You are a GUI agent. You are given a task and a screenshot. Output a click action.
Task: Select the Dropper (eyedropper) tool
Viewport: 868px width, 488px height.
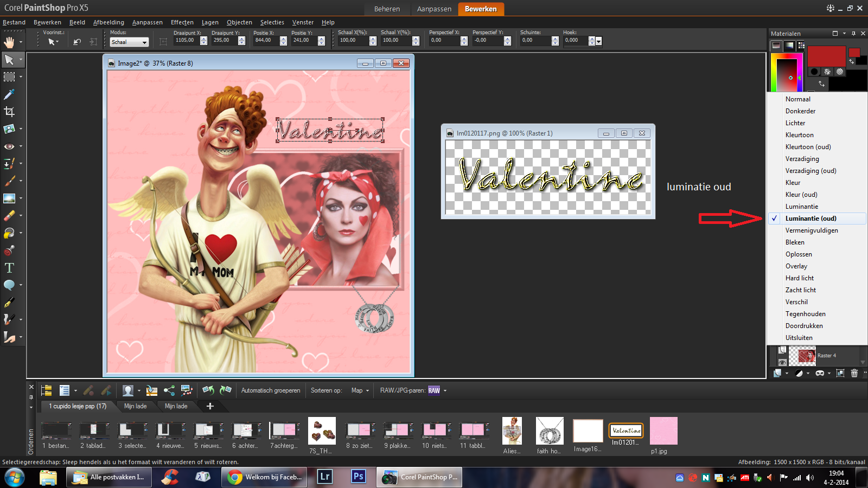[9, 94]
